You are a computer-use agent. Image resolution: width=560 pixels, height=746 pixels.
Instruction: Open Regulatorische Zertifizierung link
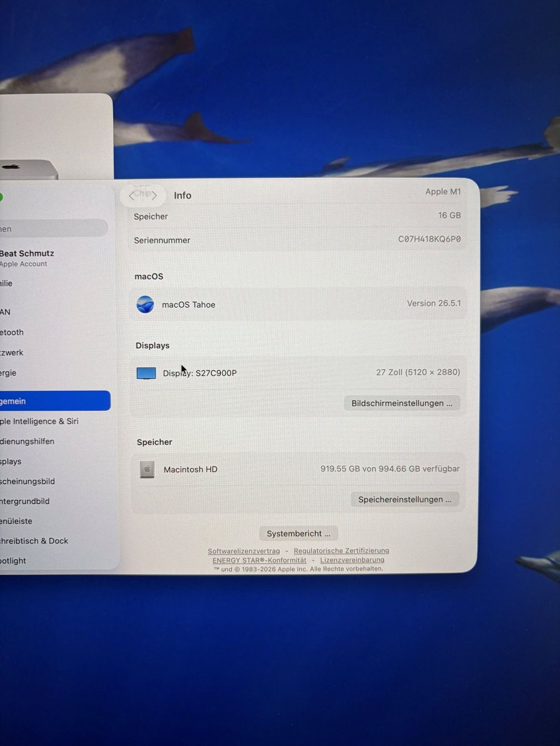click(x=341, y=550)
